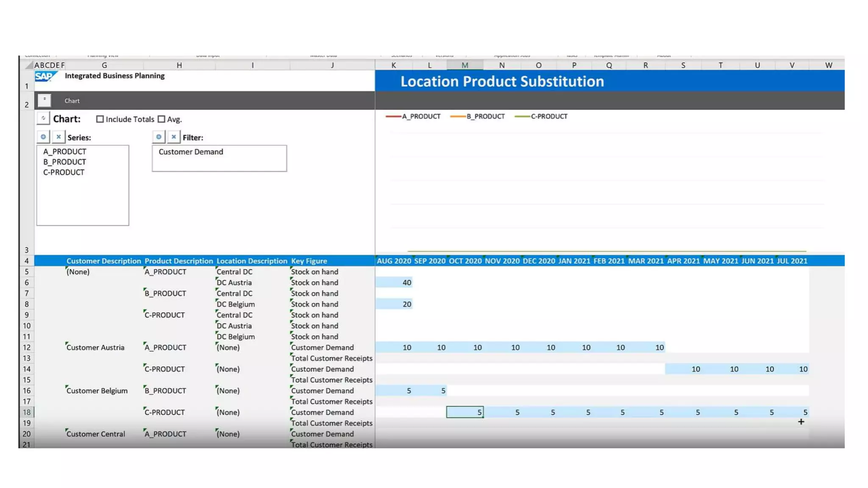Click the SAP logo

(45, 76)
